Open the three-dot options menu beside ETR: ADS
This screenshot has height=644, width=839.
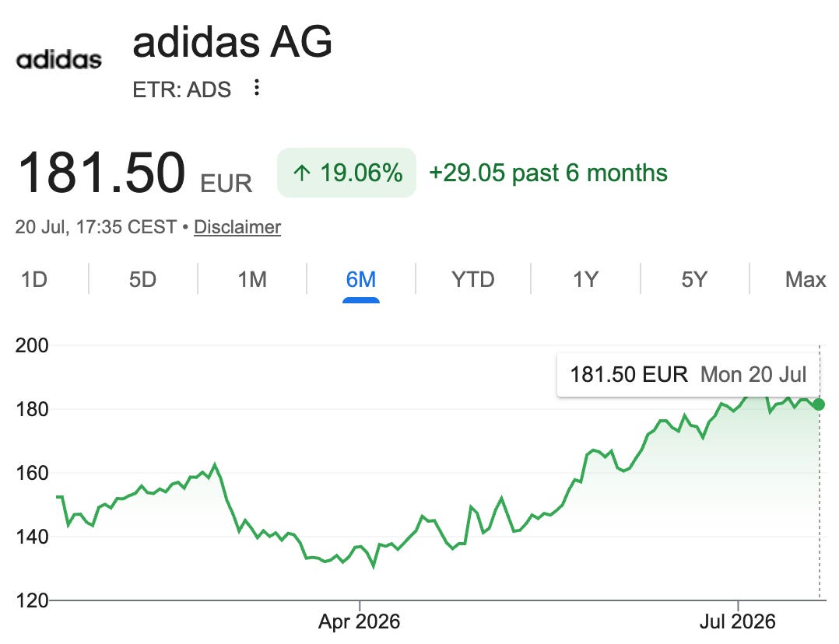(x=257, y=87)
